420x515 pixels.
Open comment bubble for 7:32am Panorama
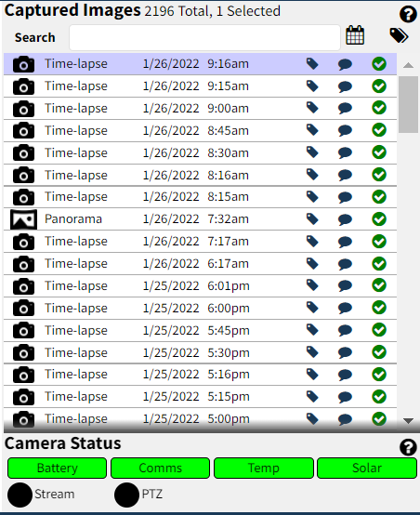[345, 219]
